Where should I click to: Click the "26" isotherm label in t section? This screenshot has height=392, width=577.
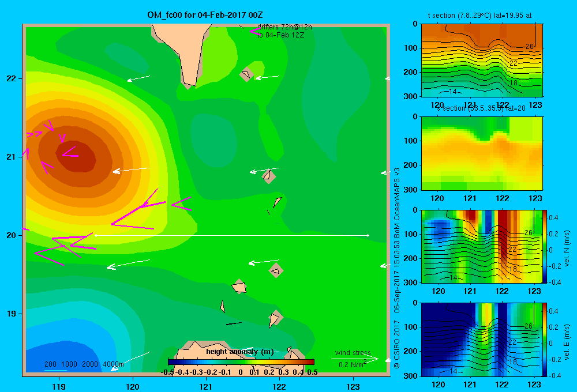tap(529, 46)
